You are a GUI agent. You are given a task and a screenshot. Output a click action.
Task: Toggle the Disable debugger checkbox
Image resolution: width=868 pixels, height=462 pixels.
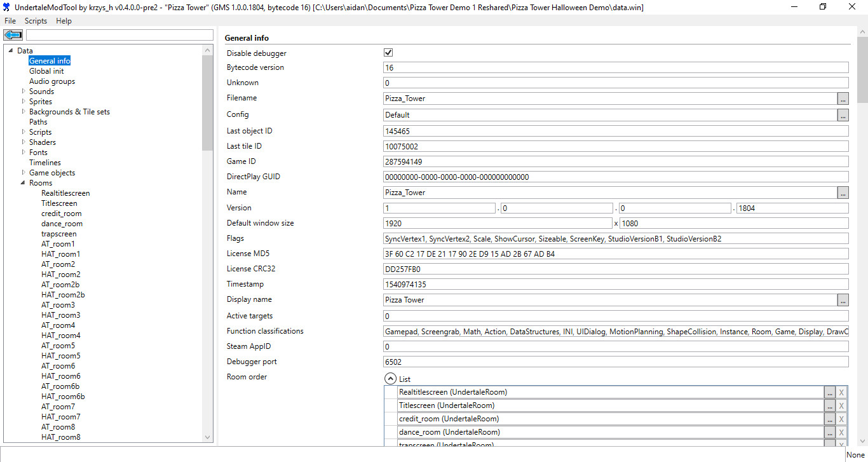[388, 53]
